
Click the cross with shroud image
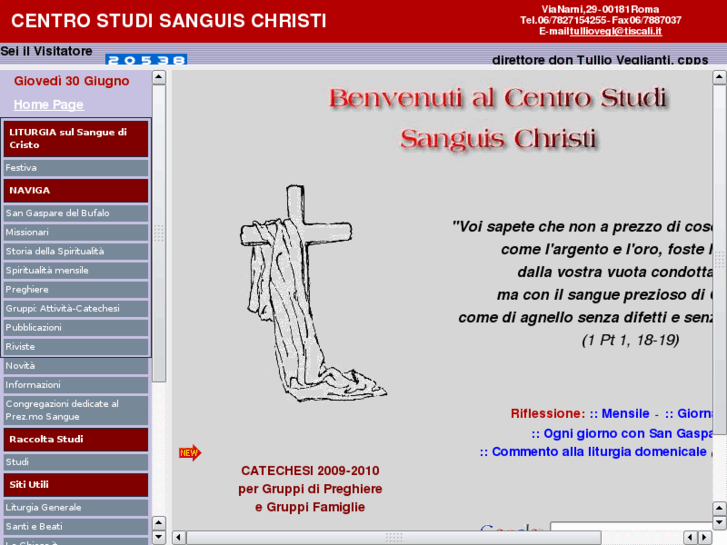tap(313, 293)
